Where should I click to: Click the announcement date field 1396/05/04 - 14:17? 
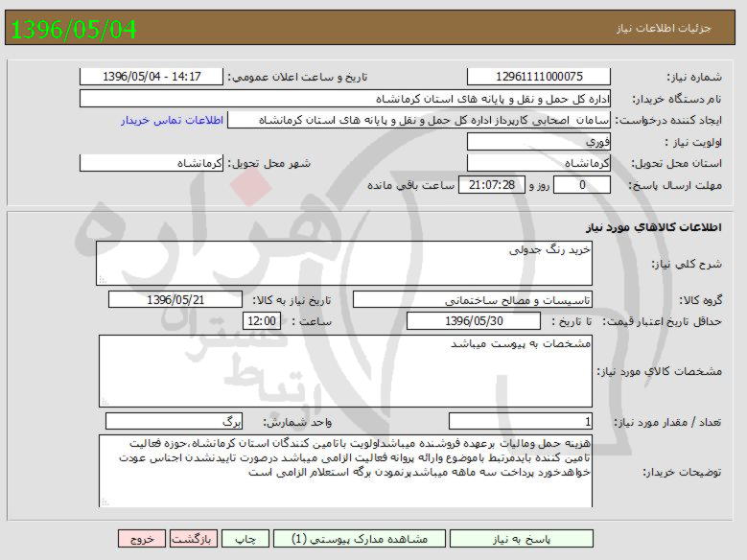152,77
